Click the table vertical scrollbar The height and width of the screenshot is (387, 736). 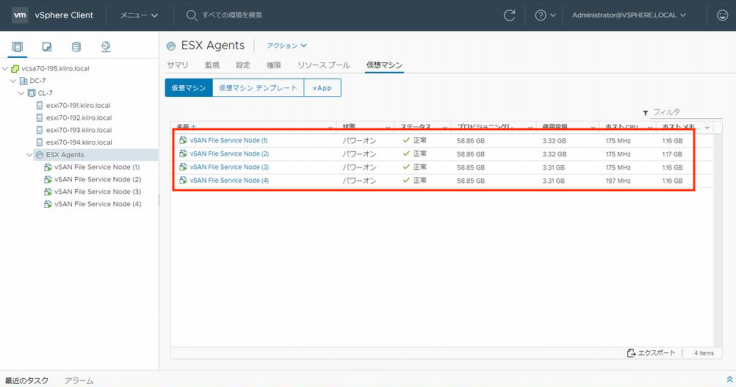717,240
